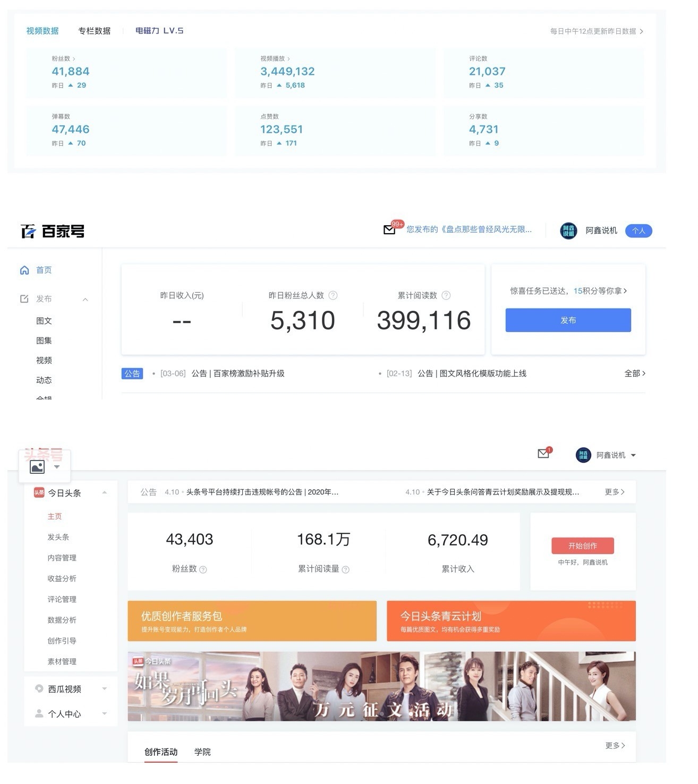698x784 pixels.
Task: Click 更多 beside Toutiao announcements
Action: [615, 492]
